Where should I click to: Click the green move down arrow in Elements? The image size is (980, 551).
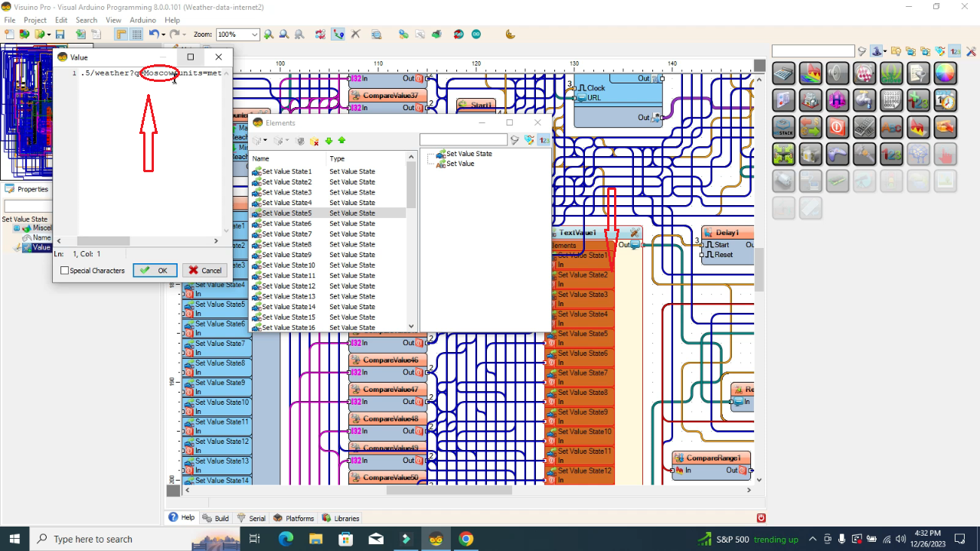(328, 141)
